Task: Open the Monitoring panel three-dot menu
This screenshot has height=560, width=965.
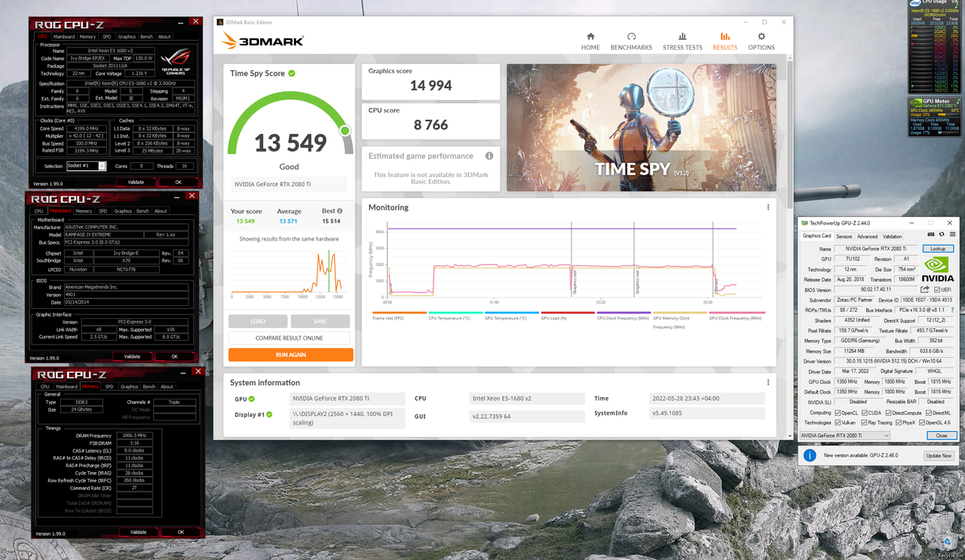Action: (x=768, y=207)
